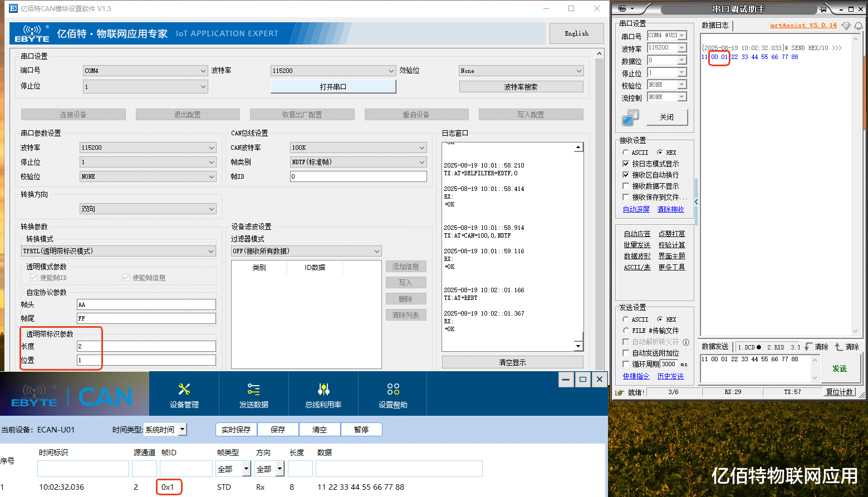
Task: Open the 帧类别 NDTF dropdown
Action: click(359, 162)
